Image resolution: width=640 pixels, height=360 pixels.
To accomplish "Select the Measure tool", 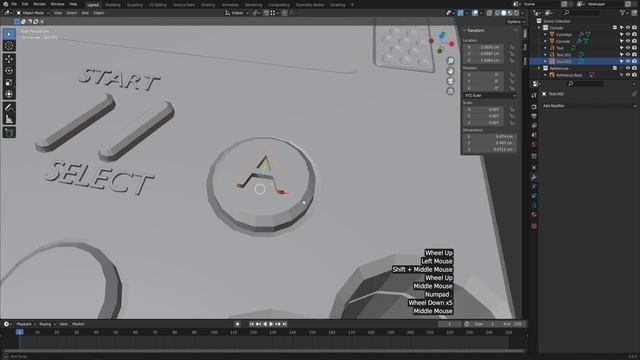I will [x=9, y=120].
